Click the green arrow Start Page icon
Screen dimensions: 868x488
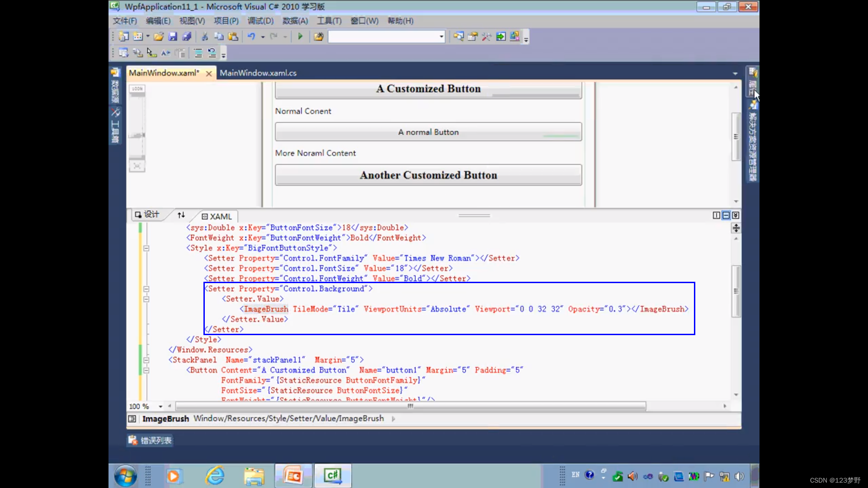point(501,37)
